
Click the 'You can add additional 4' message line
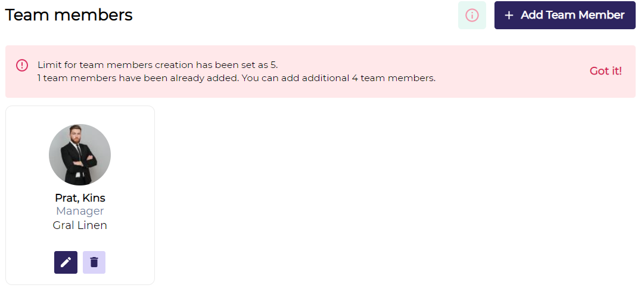click(237, 78)
